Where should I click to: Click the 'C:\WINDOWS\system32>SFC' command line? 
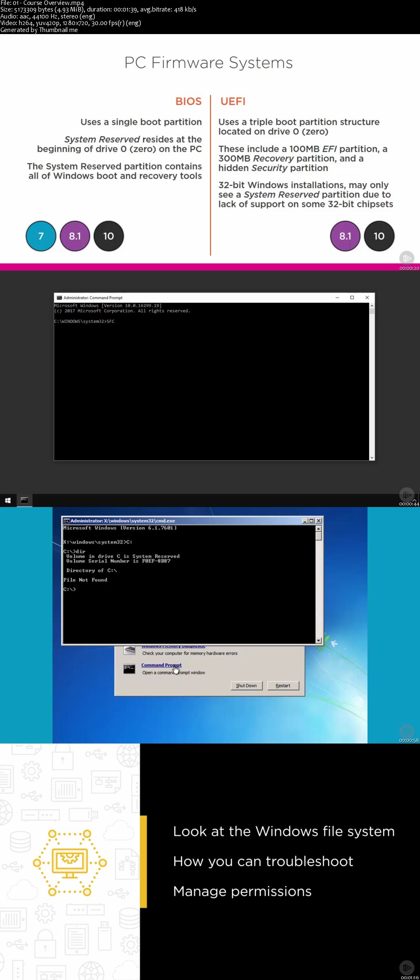[84, 321]
